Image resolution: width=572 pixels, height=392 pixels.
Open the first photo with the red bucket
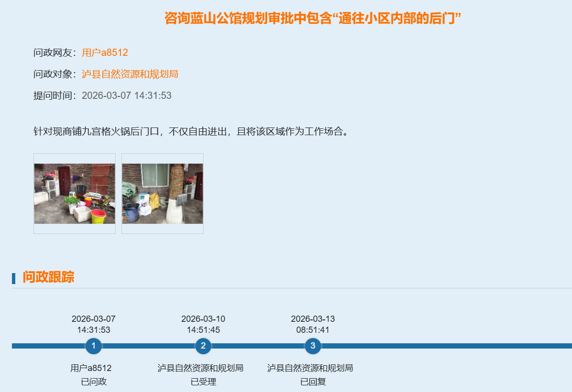[x=75, y=193]
